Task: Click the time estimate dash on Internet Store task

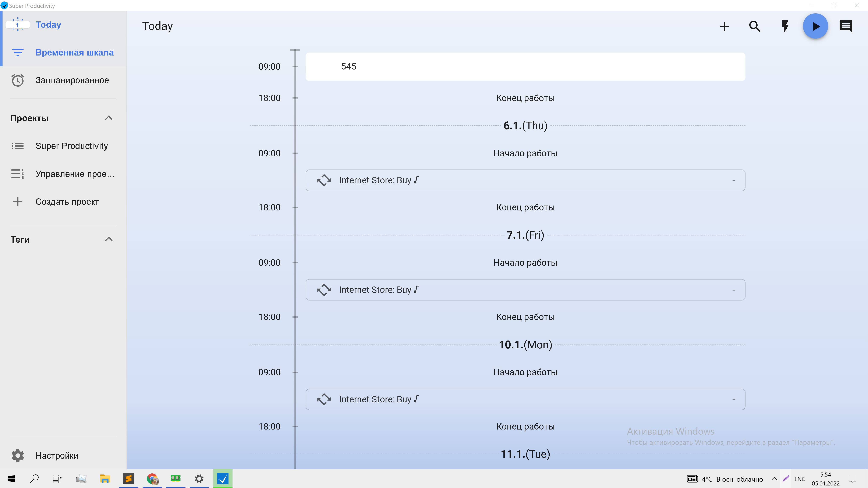Action: (734, 180)
